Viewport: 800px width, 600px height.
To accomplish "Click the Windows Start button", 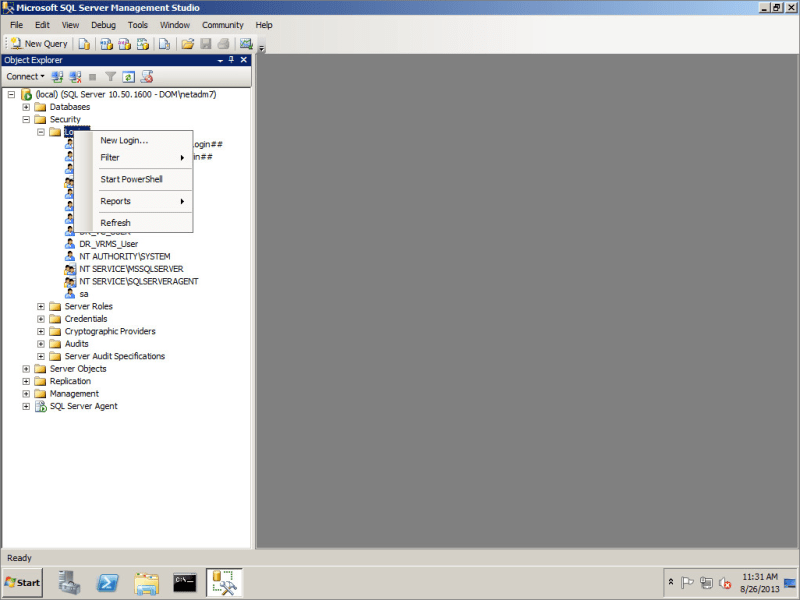I will click(x=22, y=582).
